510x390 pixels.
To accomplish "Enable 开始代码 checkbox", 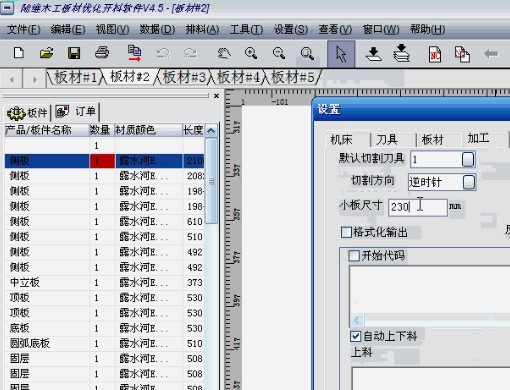I will 354,256.
